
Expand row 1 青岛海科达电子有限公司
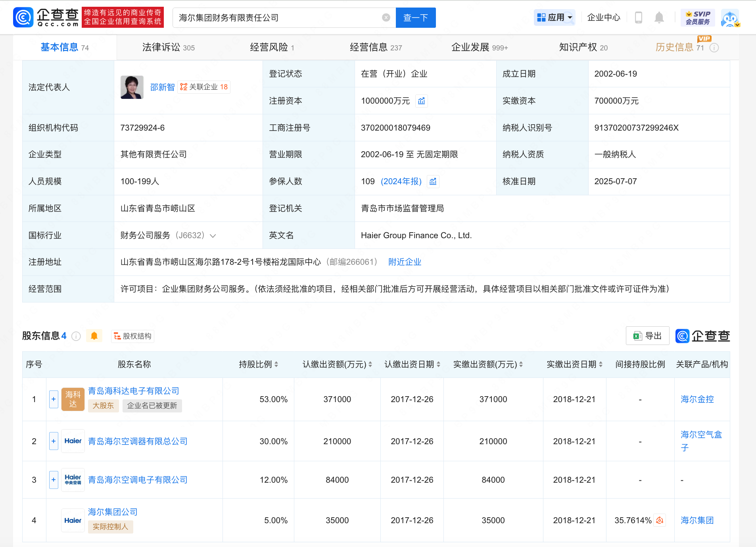coord(54,399)
